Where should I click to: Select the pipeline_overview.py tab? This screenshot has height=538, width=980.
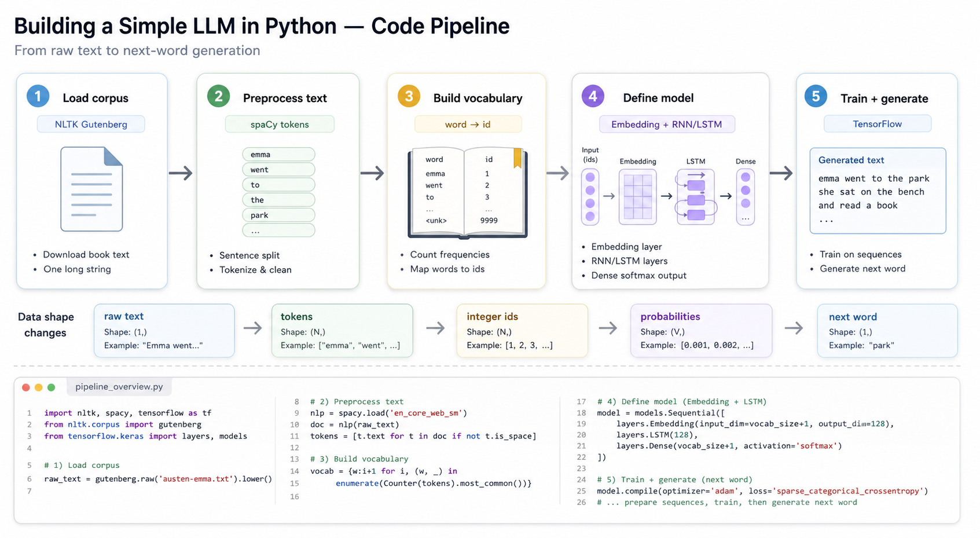119,387
